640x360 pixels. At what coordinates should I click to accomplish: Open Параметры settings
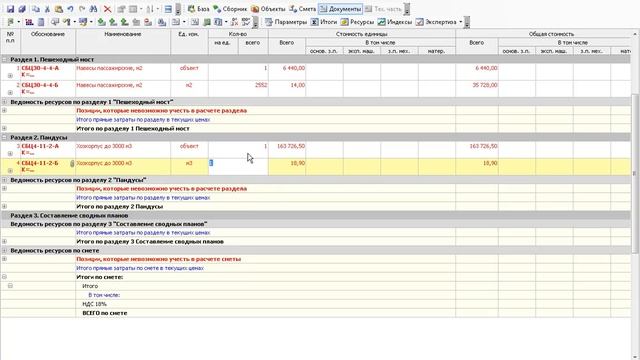pos(286,22)
